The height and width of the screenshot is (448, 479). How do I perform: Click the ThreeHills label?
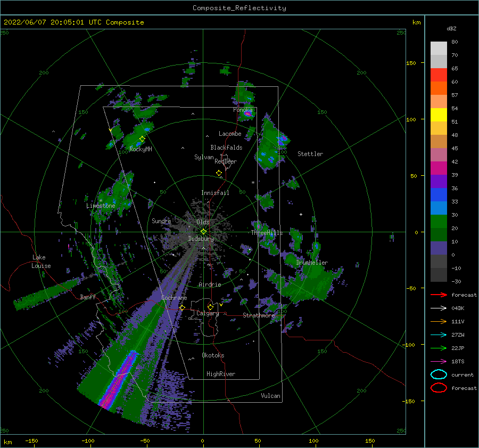point(267,233)
